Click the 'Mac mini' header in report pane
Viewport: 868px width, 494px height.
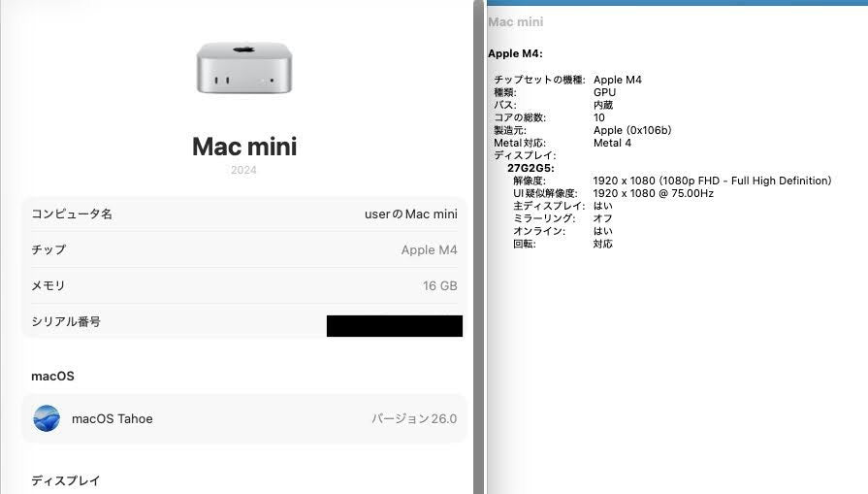pyautogui.click(x=515, y=21)
